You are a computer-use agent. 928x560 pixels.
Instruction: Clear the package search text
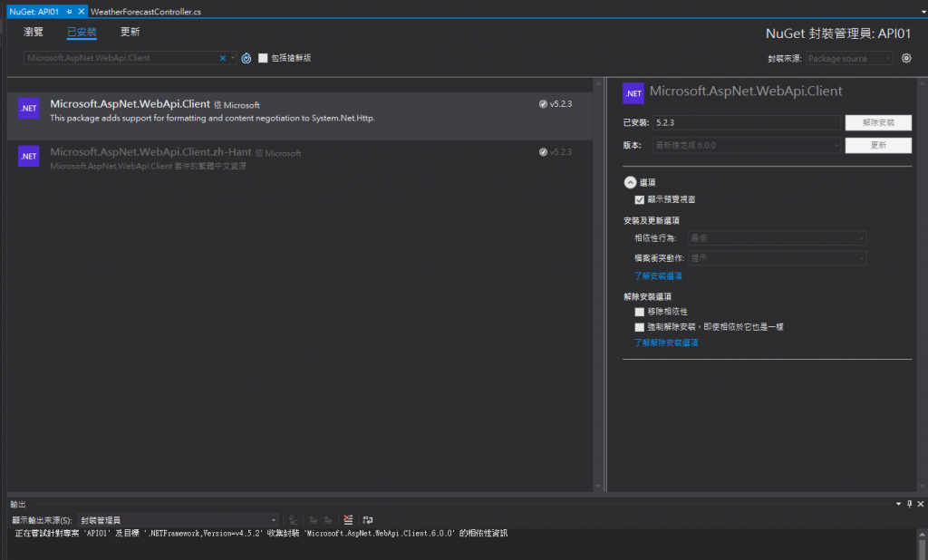pyautogui.click(x=223, y=58)
